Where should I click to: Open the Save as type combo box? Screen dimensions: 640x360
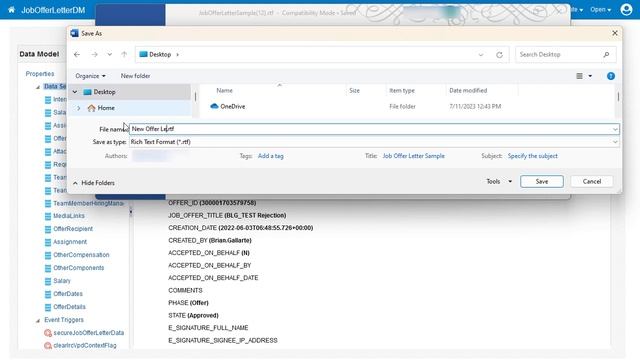pyautogui.click(x=374, y=142)
